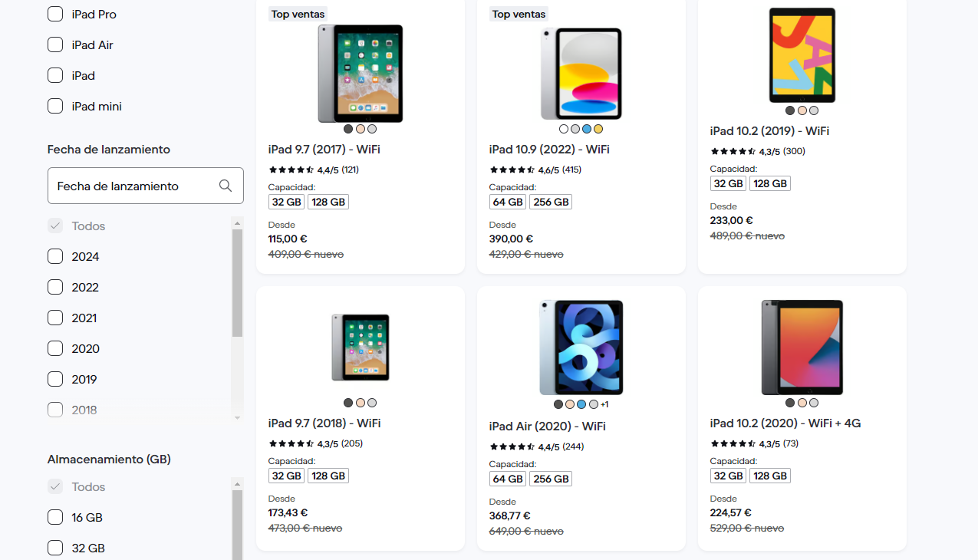Choose the rose gold swatch on iPad 9.7 (2018)
The image size is (978, 560).
[361, 402]
